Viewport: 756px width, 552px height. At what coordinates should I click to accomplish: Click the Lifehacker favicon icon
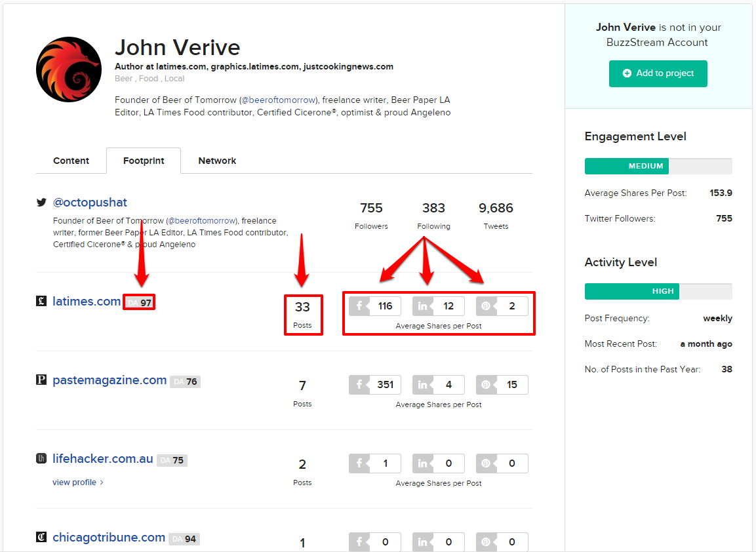pos(41,458)
